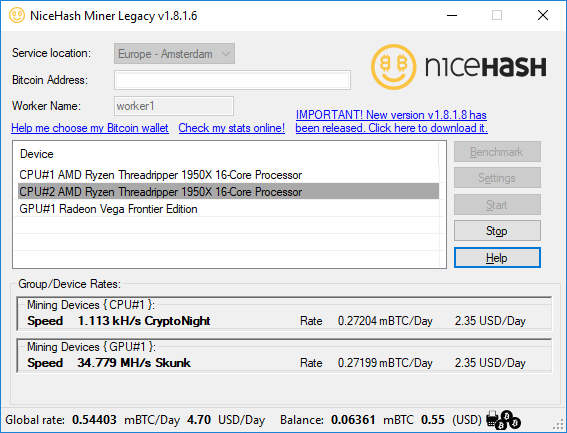The width and height of the screenshot is (567, 433).
Task: Select CPU#1 AMD Ryzen Threadripper row
Action: (x=228, y=175)
